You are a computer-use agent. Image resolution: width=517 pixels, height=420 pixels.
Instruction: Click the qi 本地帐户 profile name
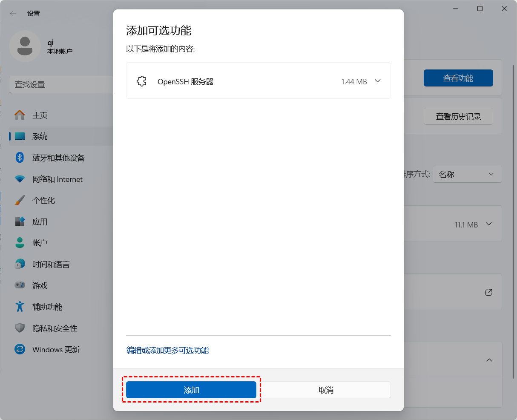60,47
